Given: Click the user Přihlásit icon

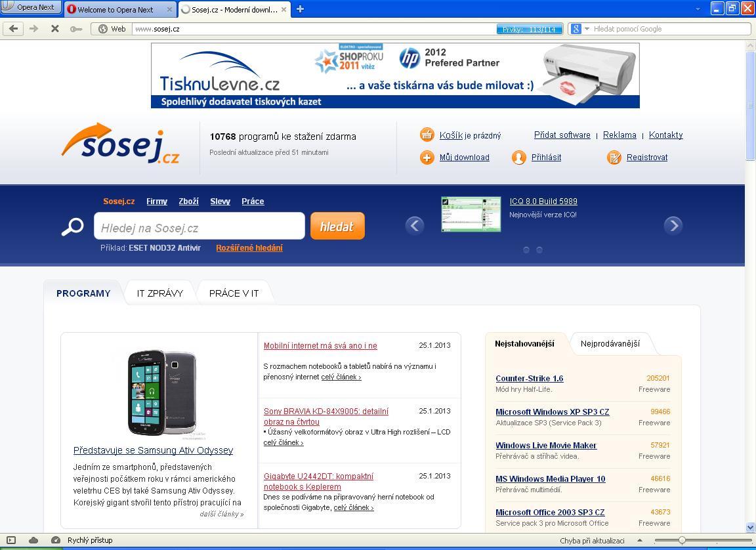Looking at the screenshot, I should pos(519,157).
